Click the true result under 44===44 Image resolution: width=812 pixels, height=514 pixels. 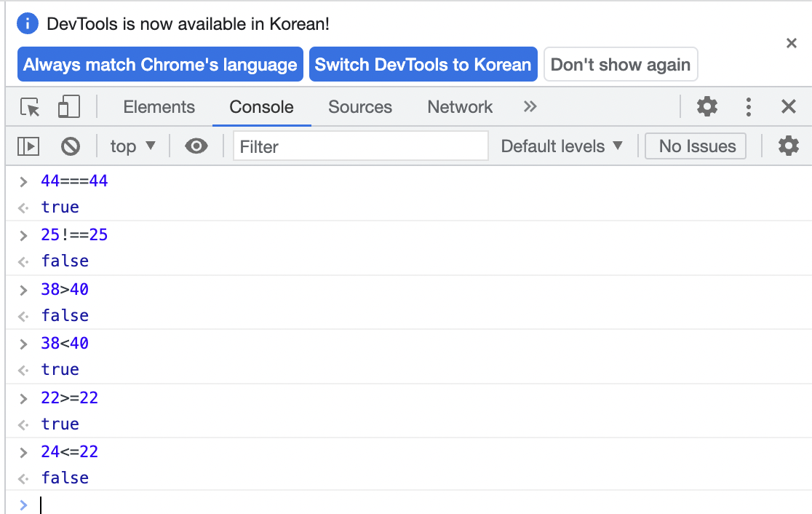60,207
